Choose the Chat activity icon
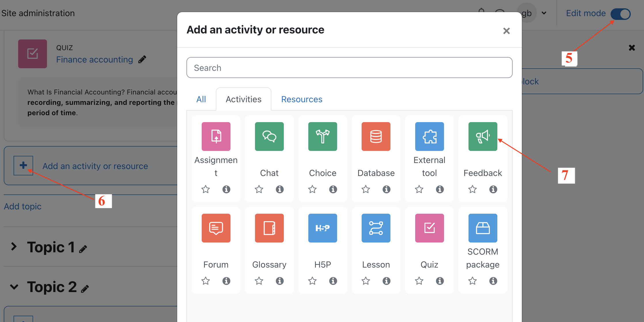This screenshot has height=322, width=644. coord(269,137)
